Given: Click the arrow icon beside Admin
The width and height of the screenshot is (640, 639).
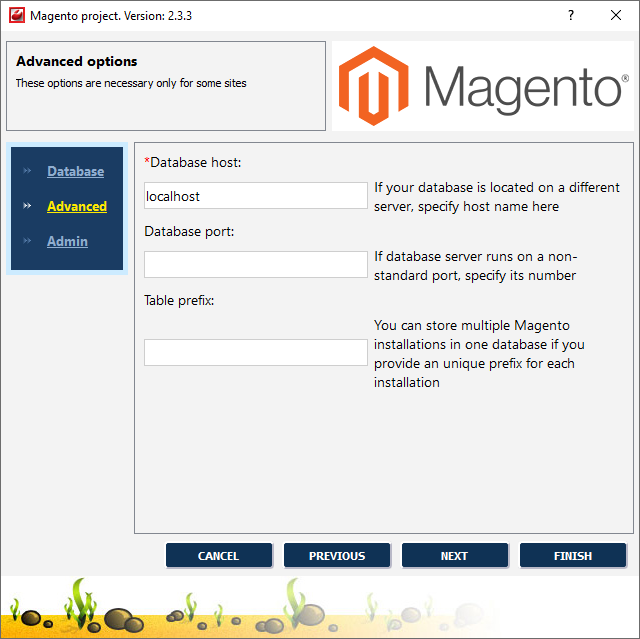Looking at the screenshot, I should 27,240.
